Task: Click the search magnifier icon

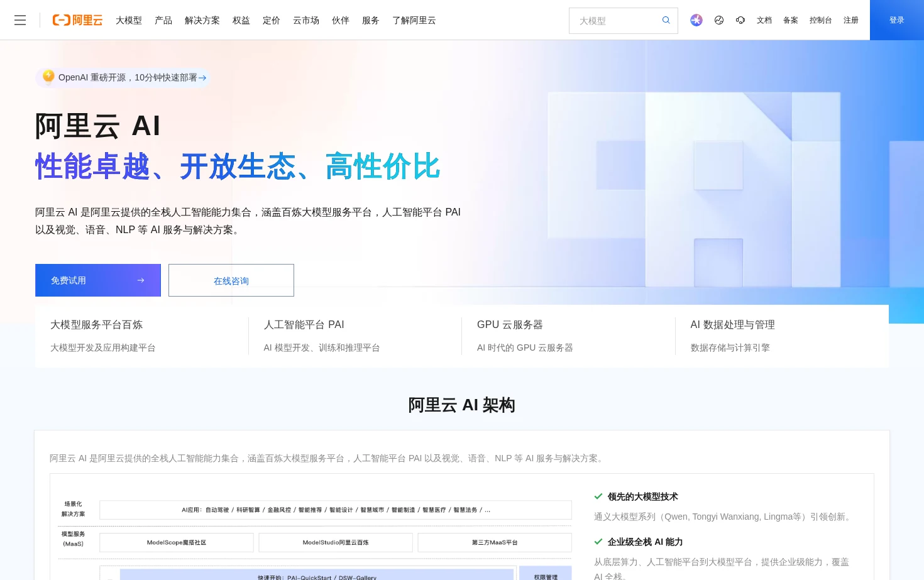Action: (666, 20)
